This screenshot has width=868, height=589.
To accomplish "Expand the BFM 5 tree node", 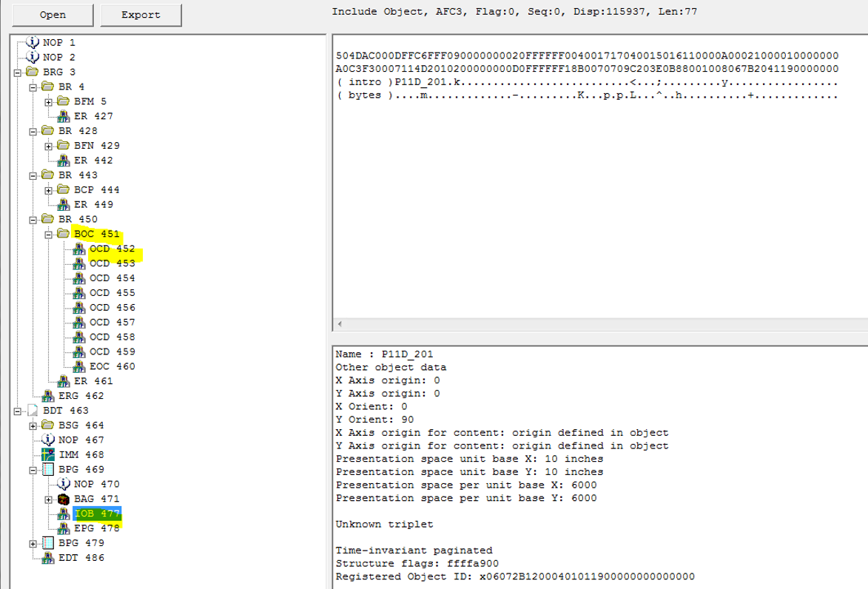I will (49, 102).
